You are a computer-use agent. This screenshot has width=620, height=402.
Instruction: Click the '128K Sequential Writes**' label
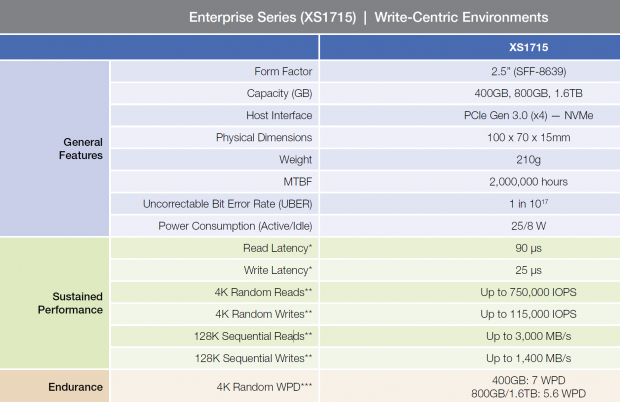point(253,359)
